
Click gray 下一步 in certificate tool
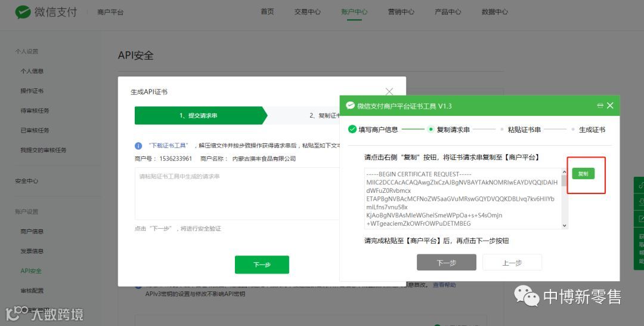pyautogui.click(x=447, y=262)
